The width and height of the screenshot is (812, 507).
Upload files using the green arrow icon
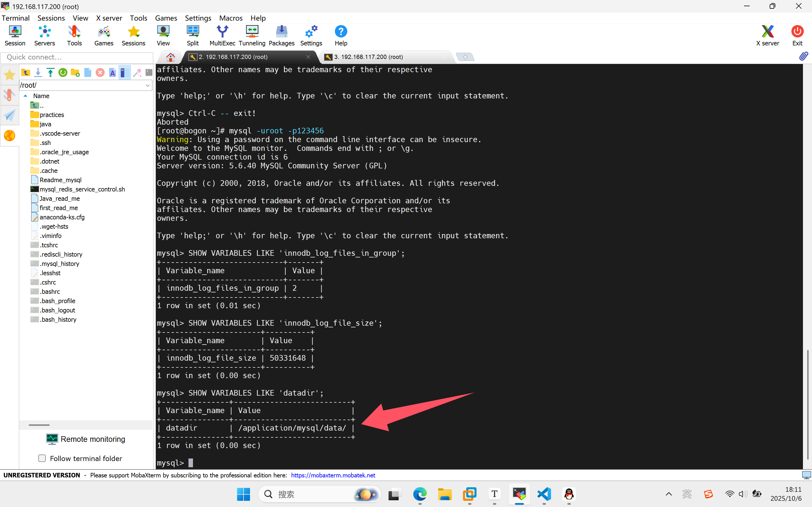click(50, 72)
